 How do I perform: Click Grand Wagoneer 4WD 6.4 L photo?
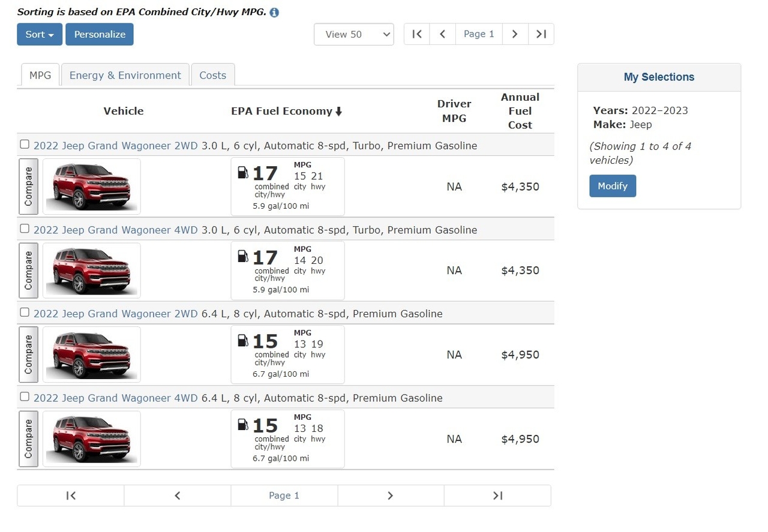pos(91,439)
